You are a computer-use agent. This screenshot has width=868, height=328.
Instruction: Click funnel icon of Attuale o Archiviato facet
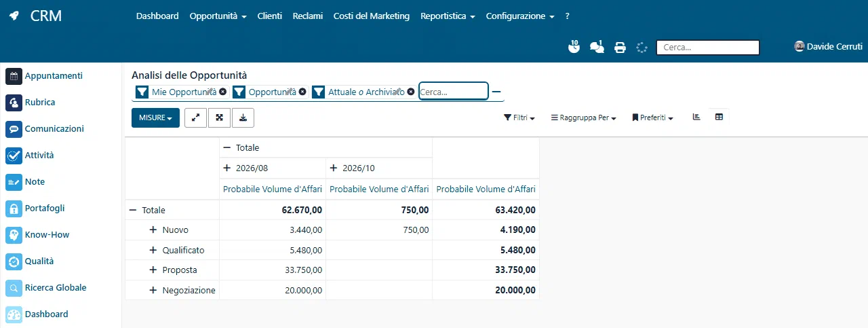pos(319,92)
